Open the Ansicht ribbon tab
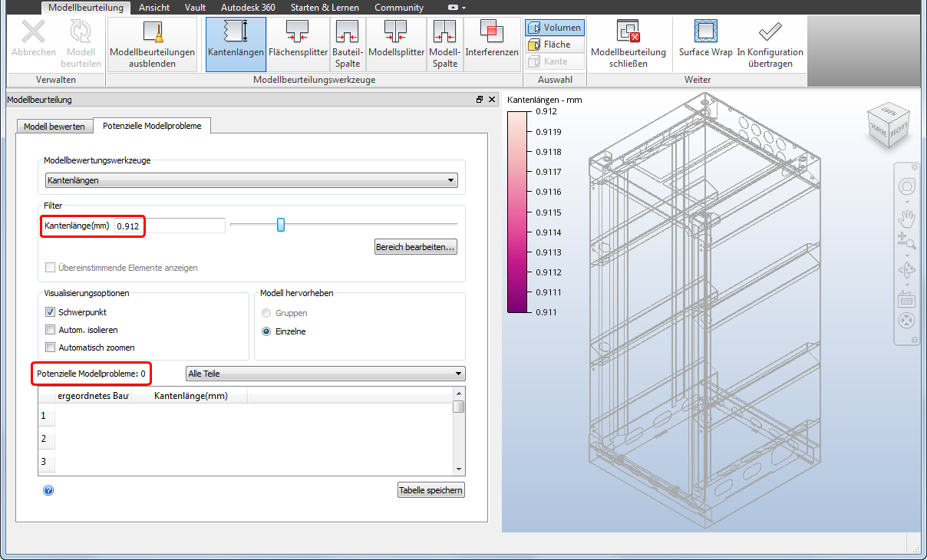 (x=154, y=8)
